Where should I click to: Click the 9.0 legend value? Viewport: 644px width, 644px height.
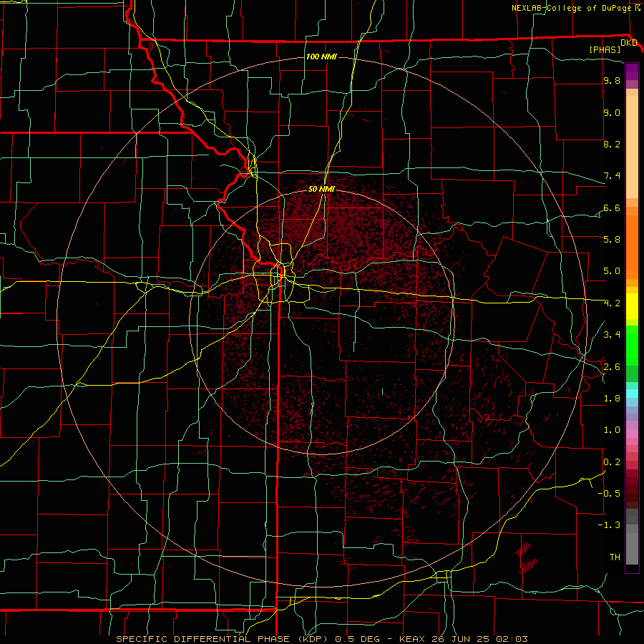[x=612, y=113]
